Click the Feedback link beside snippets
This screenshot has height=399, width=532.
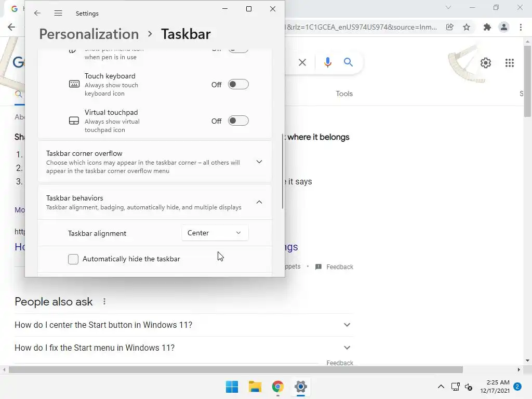pyautogui.click(x=340, y=267)
